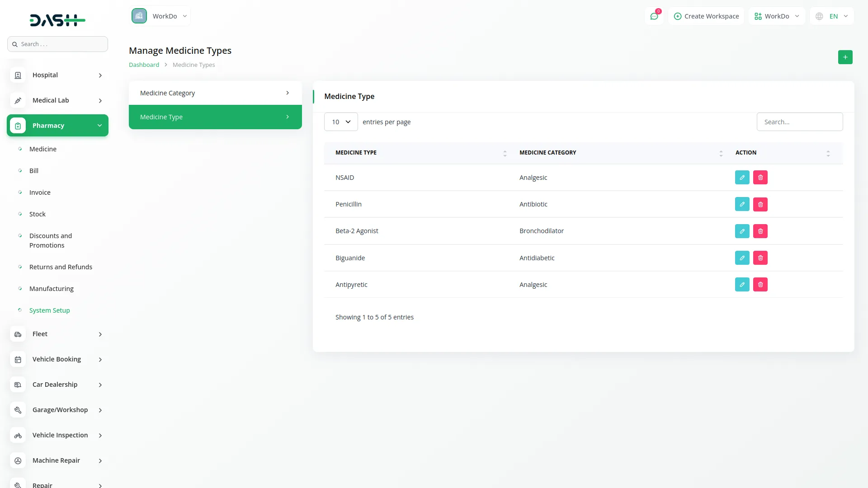
Task: Click the edit pencil icon for NSAID
Action: (x=742, y=177)
